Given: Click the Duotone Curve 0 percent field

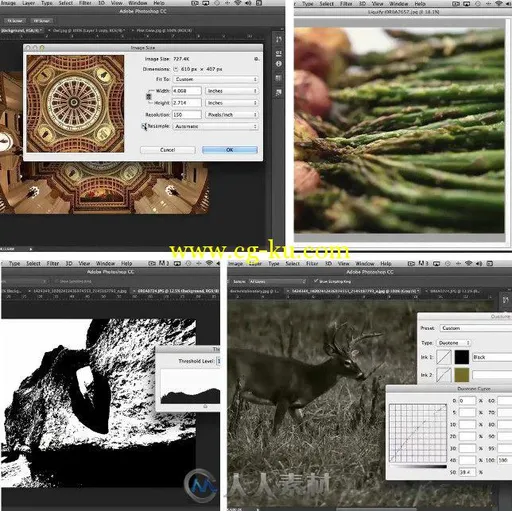Looking at the screenshot, I should [x=467, y=401].
